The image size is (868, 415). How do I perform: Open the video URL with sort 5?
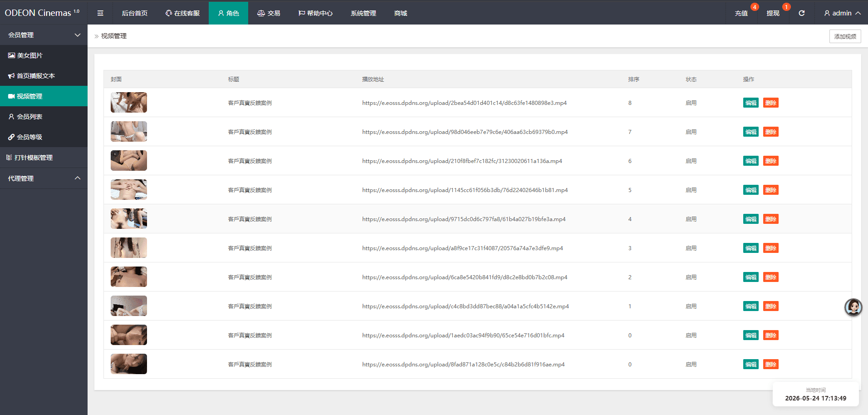coord(465,190)
